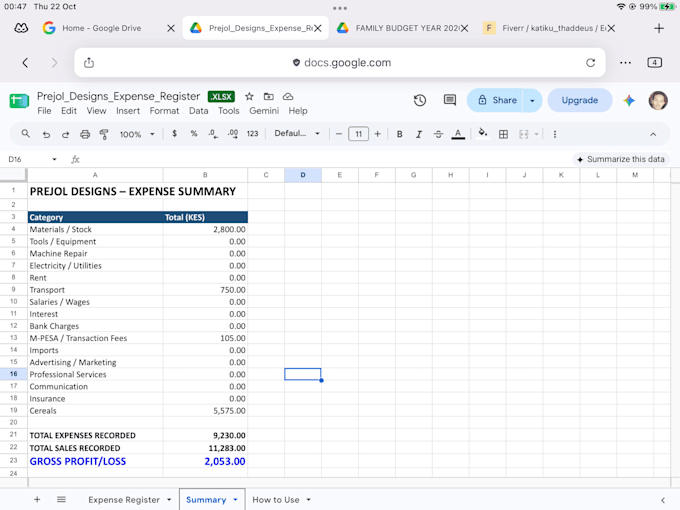This screenshot has height=510, width=680.
Task: Open more number formats 123
Action: coord(252,134)
